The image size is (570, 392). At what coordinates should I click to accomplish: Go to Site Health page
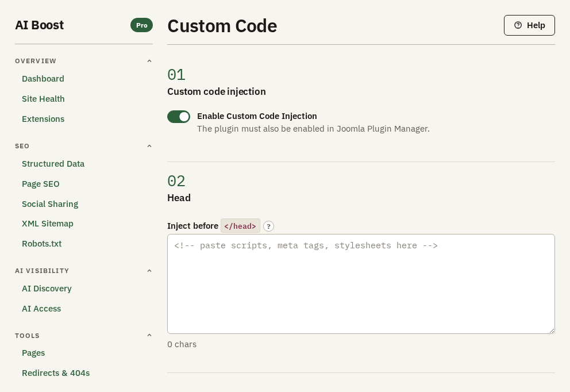click(43, 99)
